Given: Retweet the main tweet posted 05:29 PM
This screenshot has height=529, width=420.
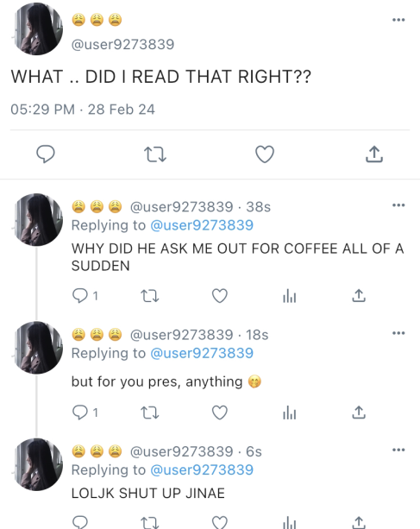Looking at the screenshot, I should (x=155, y=154).
